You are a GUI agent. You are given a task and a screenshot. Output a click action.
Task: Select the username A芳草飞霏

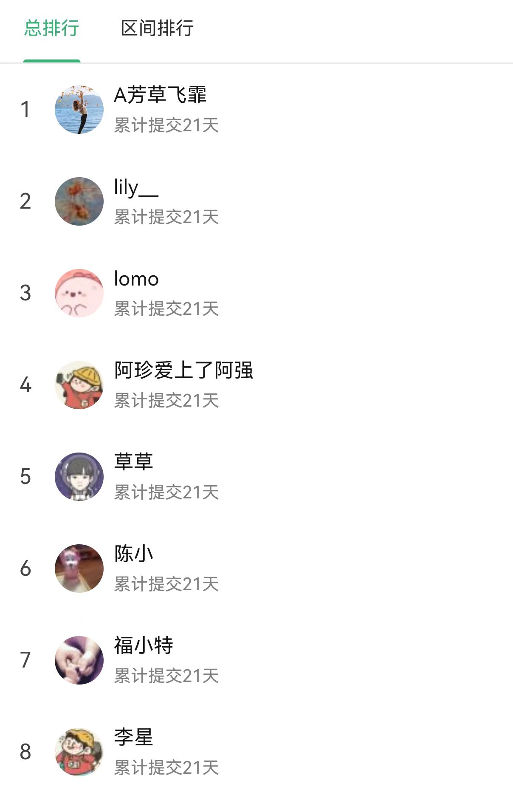(x=160, y=95)
